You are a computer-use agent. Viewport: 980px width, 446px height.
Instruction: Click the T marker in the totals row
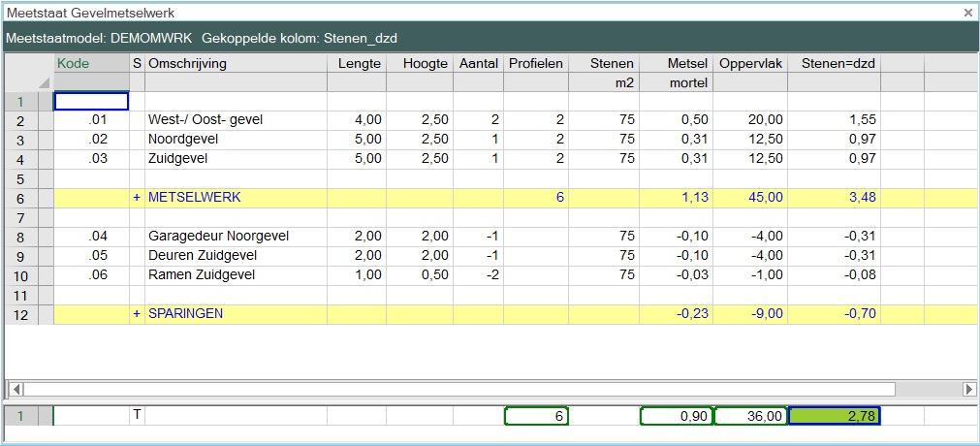(137, 415)
